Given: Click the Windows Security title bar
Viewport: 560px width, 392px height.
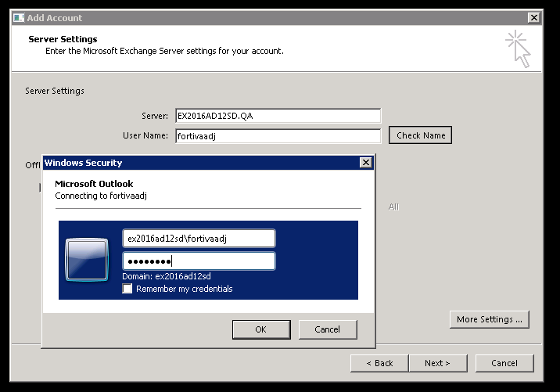Looking at the screenshot, I should click(196, 163).
